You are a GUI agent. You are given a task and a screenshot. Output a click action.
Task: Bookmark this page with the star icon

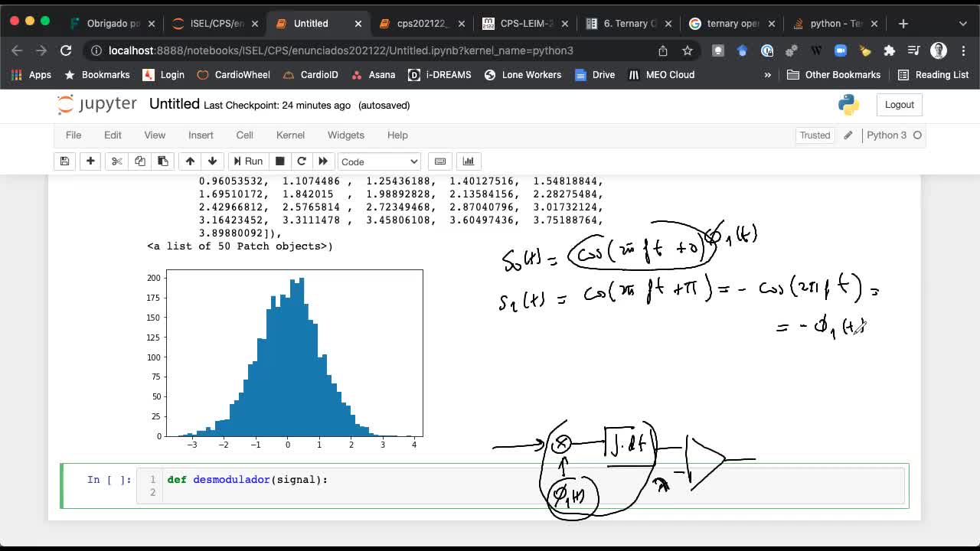688,51
